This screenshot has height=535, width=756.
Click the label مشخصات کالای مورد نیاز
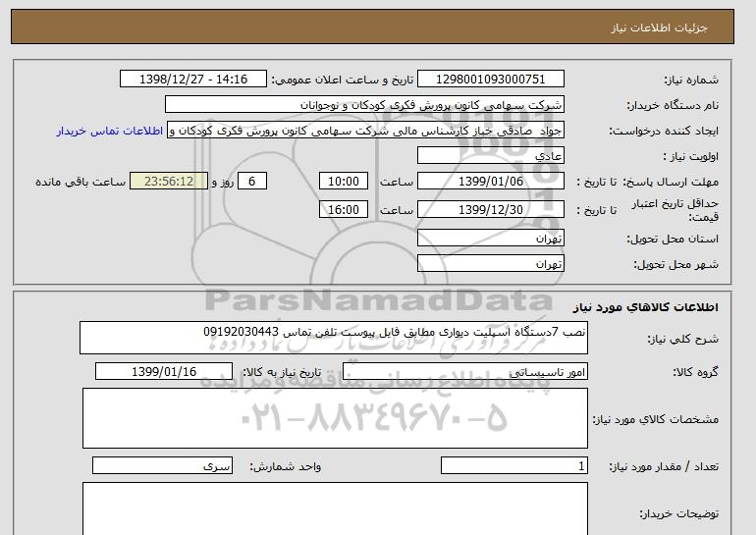click(656, 419)
